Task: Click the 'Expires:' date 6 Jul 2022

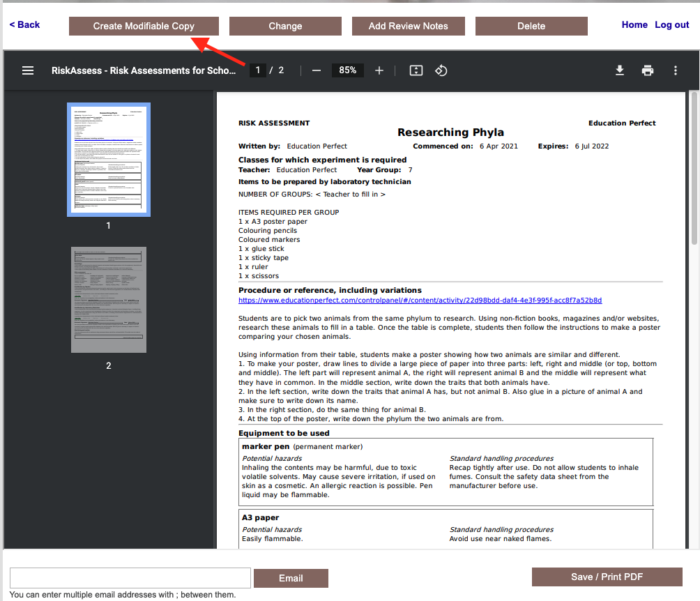Action: pos(591,146)
